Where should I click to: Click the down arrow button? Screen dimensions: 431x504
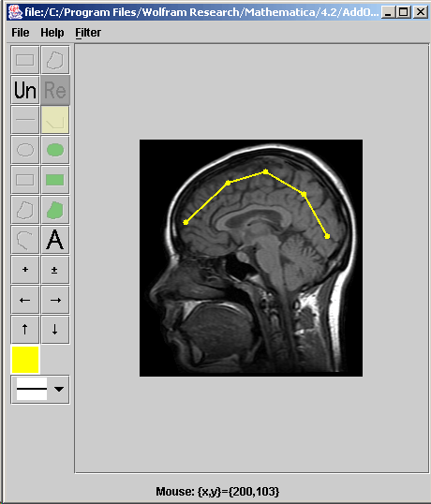click(55, 330)
